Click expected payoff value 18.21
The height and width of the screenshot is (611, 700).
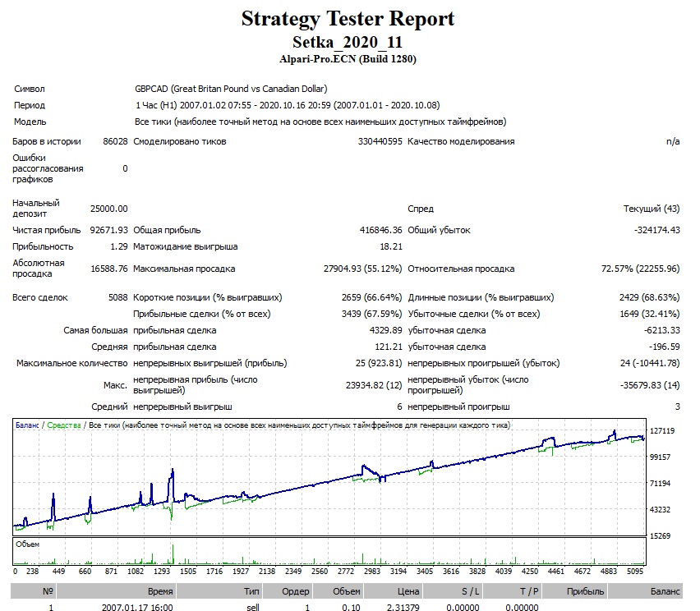[391, 246]
